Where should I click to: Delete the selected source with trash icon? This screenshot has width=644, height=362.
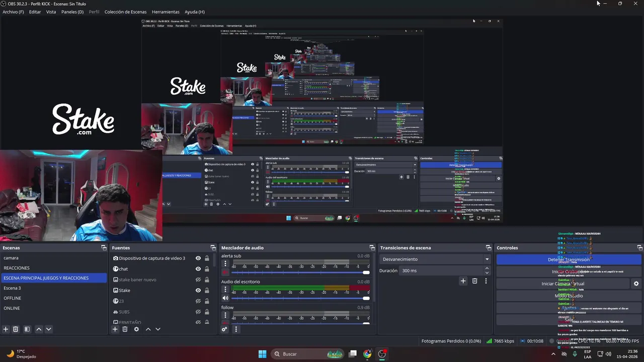click(125, 329)
